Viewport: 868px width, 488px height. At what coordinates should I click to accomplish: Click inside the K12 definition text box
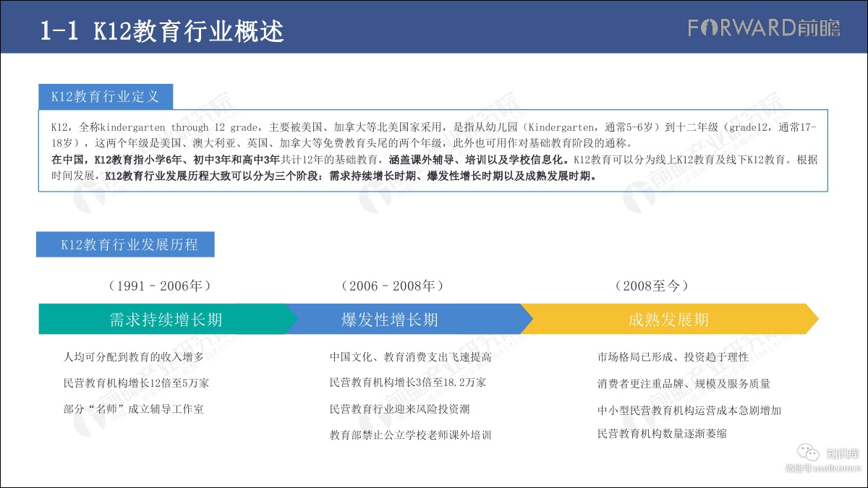433,151
